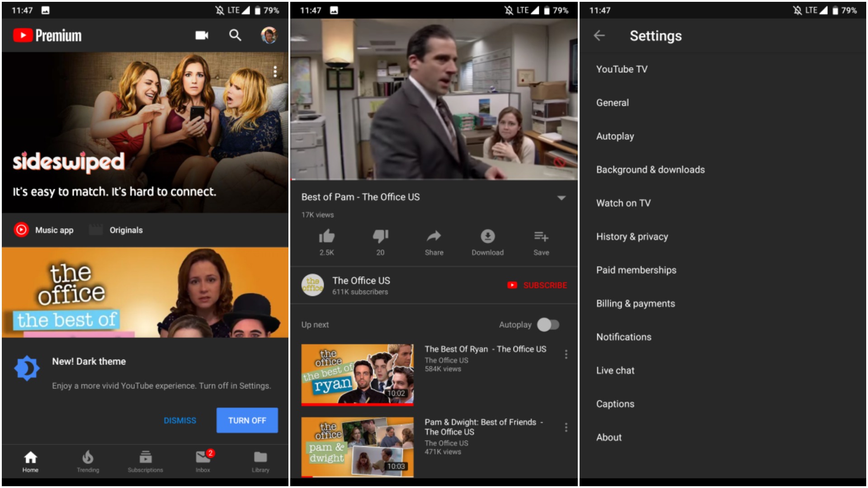The height and width of the screenshot is (488, 868).
Task: Open the search magnifier icon
Action: [235, 35]
